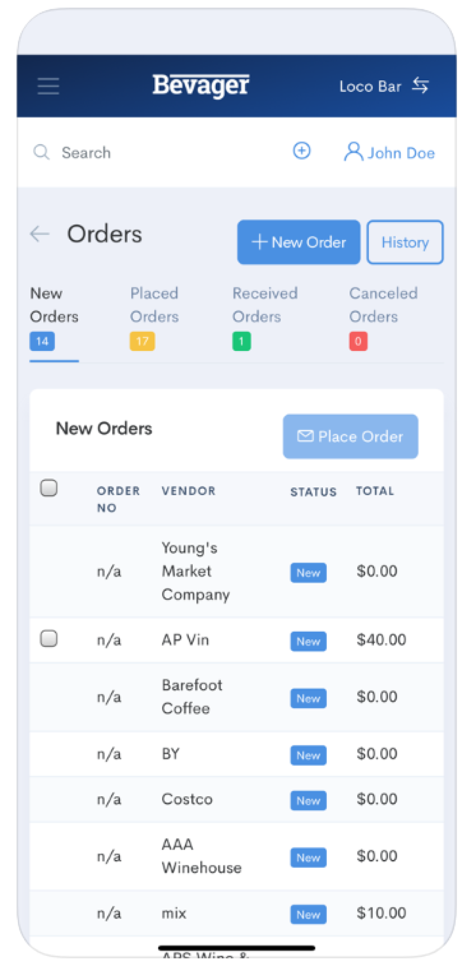The image size is (476, 980).
Task: Click the location switcher icon next to Loco Bar
Action: [420, 86]
